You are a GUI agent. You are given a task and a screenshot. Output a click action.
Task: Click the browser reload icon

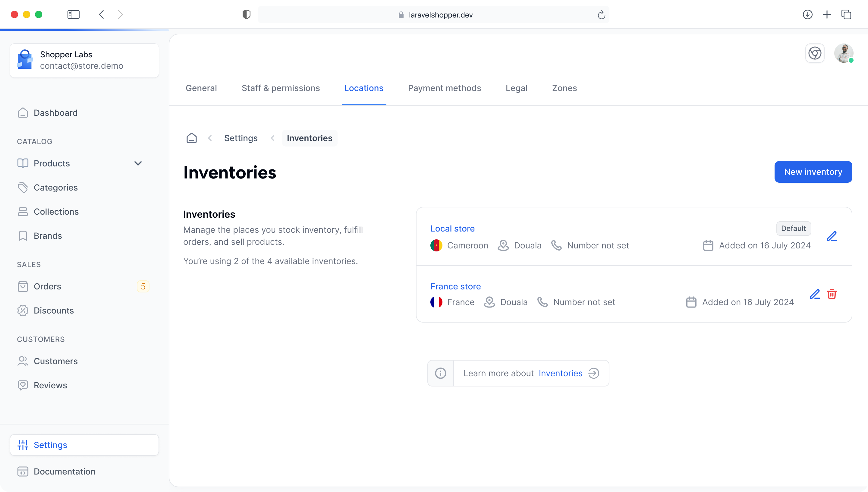pos(601,15)
